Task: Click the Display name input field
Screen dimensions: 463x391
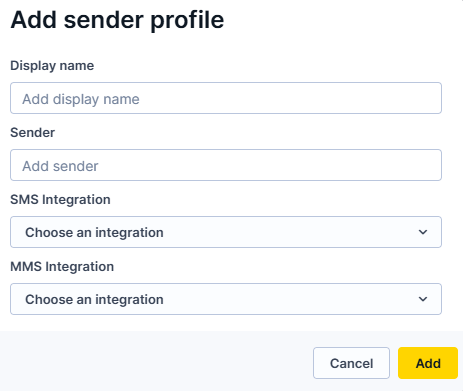Action: click(x=226, y=98)
